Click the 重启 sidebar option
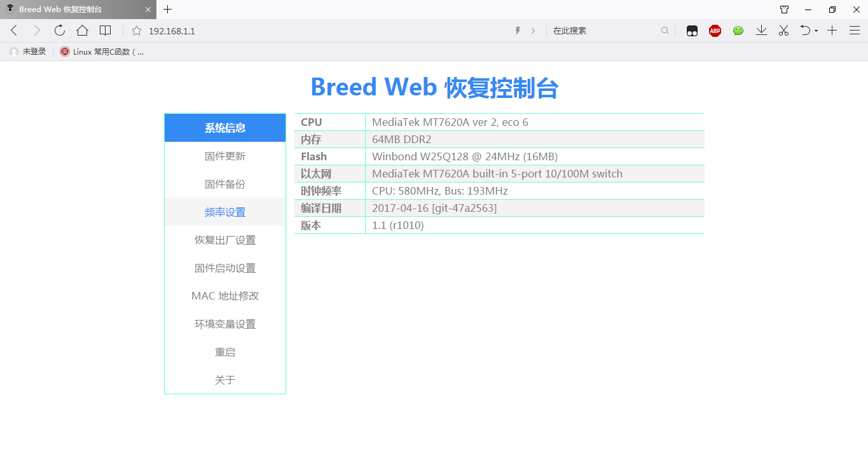Screen dimensions: 868x463 225,352
